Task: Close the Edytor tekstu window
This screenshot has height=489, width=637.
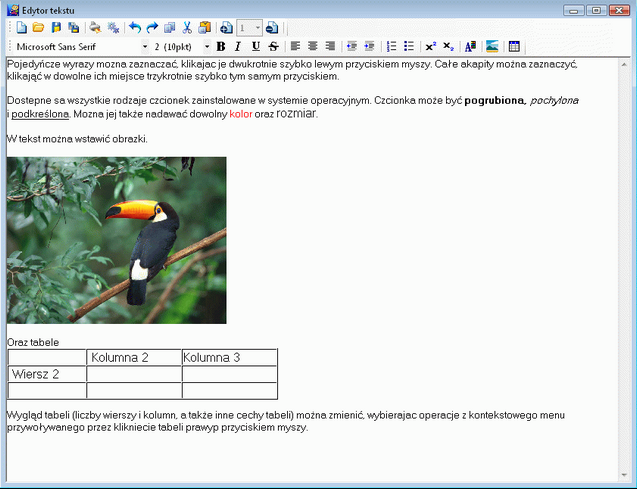Action: (x=619, y=10)
